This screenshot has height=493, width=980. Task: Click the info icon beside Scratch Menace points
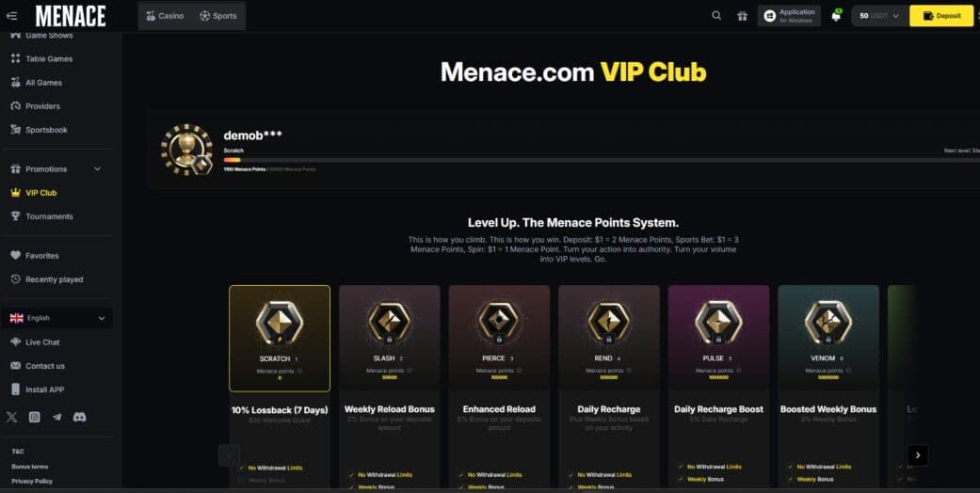[300, 371]
